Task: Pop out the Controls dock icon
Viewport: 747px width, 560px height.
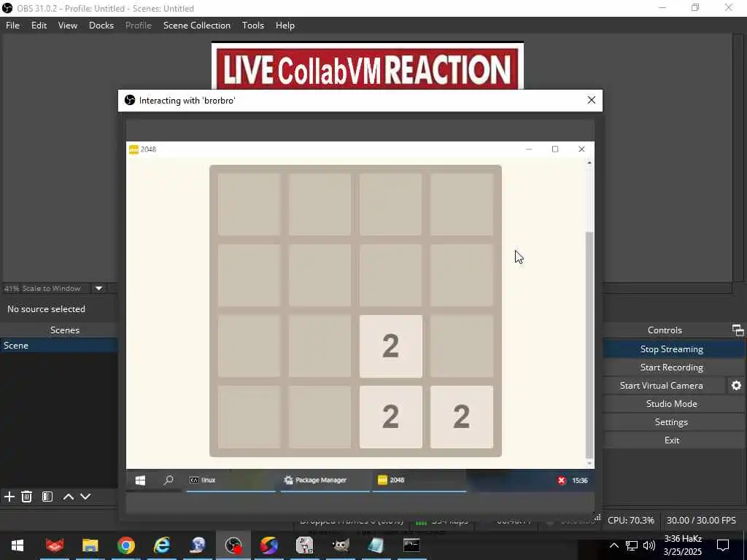Action: click(738, 330)
